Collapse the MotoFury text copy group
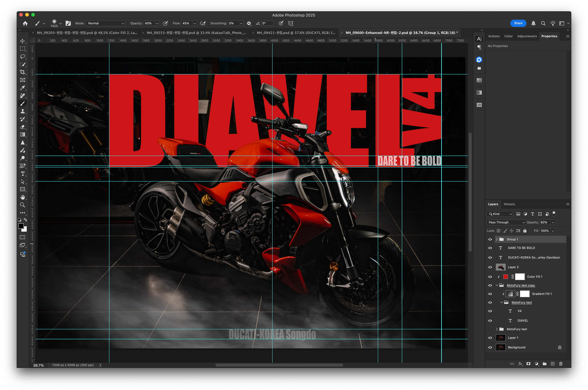Screen dimensions: 588x390 tap(497, 285)
